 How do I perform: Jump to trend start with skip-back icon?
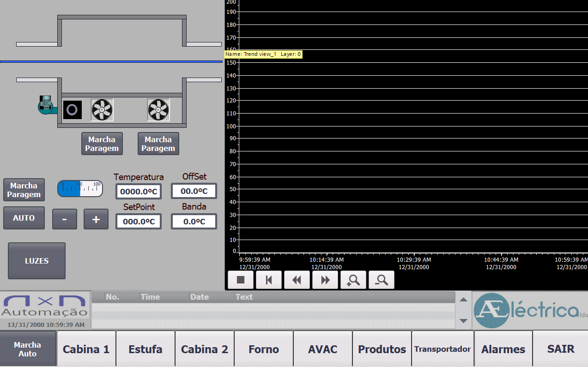pos(269,280)
